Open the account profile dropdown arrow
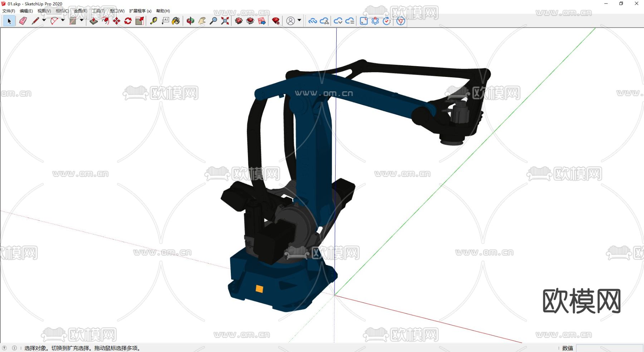Screen dimensions: 644x352 click(x=299, y=20)
